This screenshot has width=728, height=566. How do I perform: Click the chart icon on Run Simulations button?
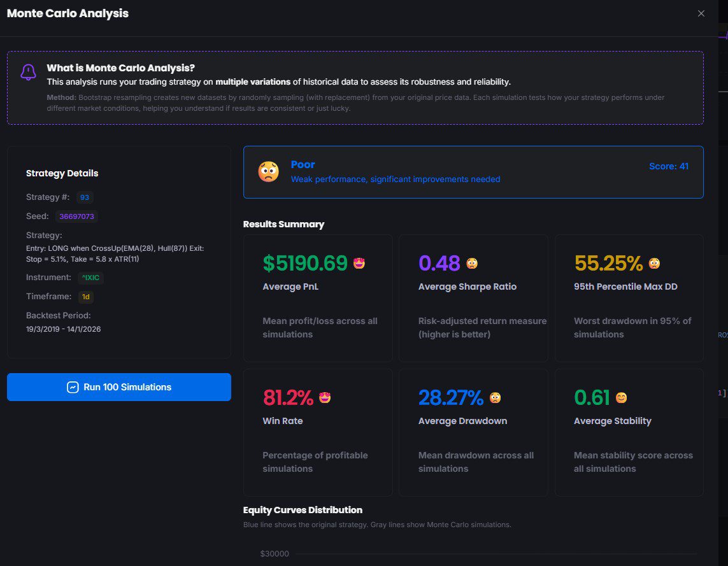(x=73, y=387)
